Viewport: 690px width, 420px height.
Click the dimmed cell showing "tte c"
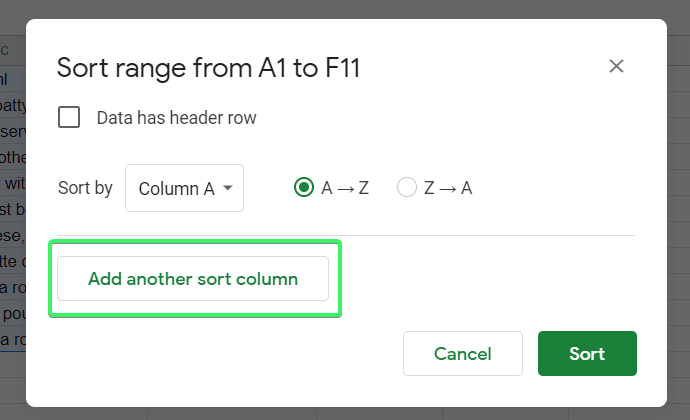(13, 261)
